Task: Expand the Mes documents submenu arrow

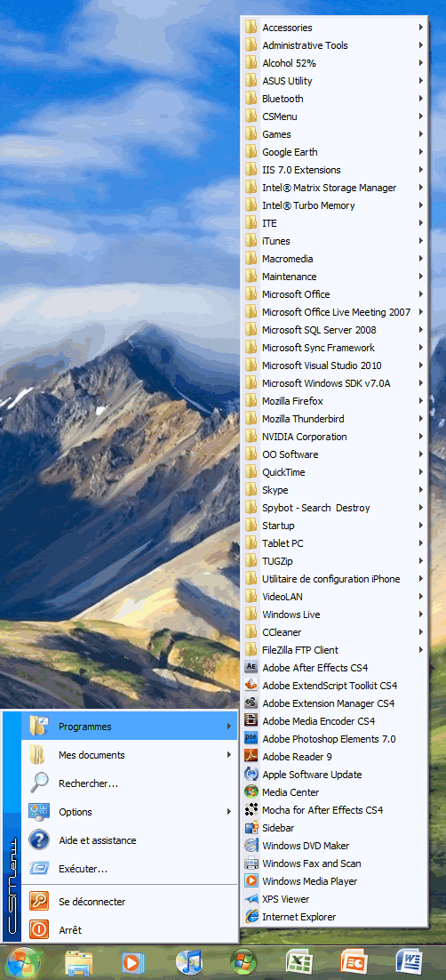Action: [x=229, y=755]
